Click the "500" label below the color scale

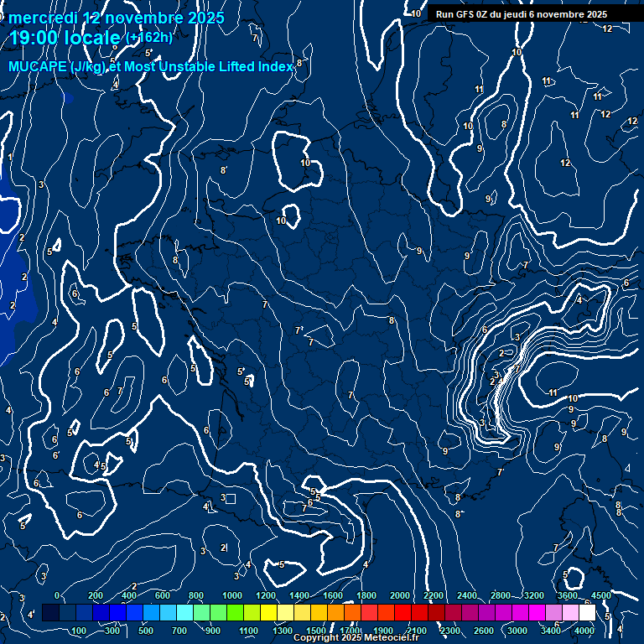click(146, 631)
